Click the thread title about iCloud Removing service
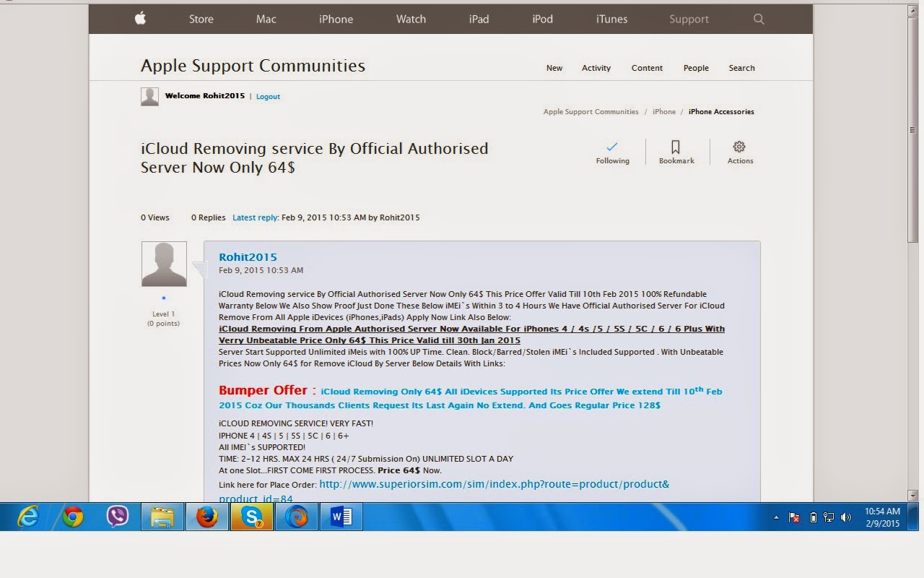924x578 pixels. coord(315,158)
